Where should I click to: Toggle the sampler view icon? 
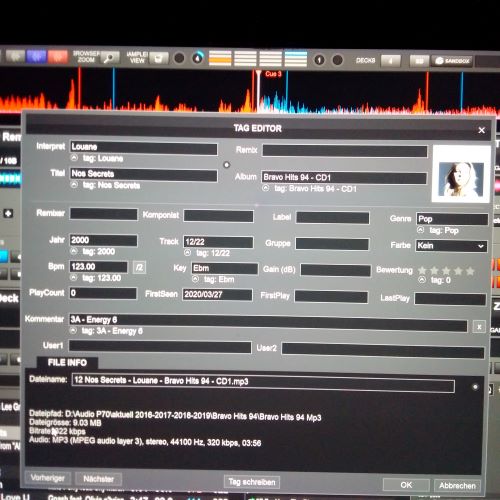[159, 58]
